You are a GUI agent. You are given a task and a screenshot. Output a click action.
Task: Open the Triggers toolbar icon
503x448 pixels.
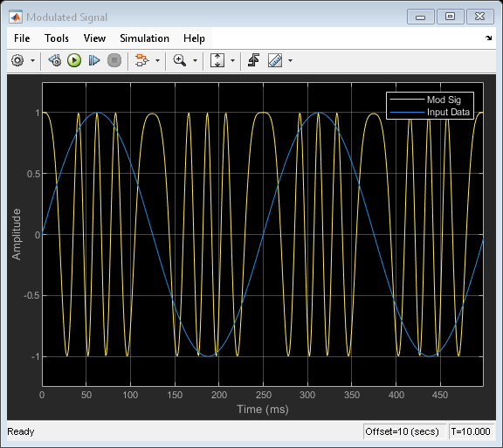[x=254, y=60]
